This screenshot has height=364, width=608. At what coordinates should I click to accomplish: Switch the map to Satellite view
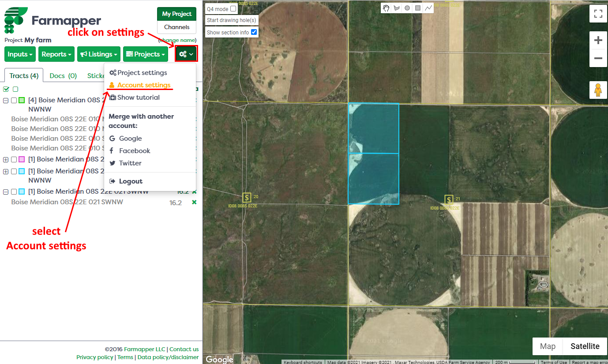point(585,346)
